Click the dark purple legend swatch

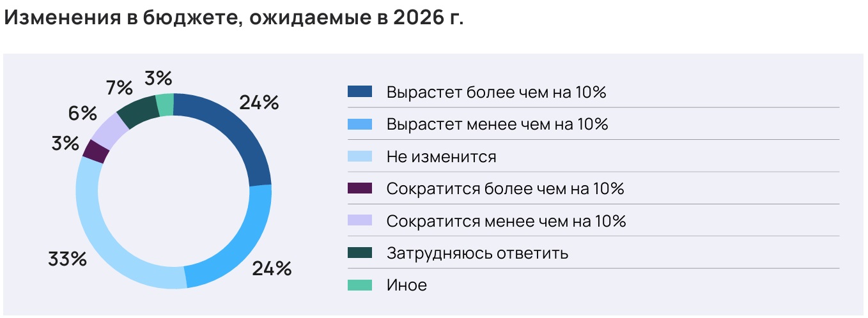coord(360,188)
